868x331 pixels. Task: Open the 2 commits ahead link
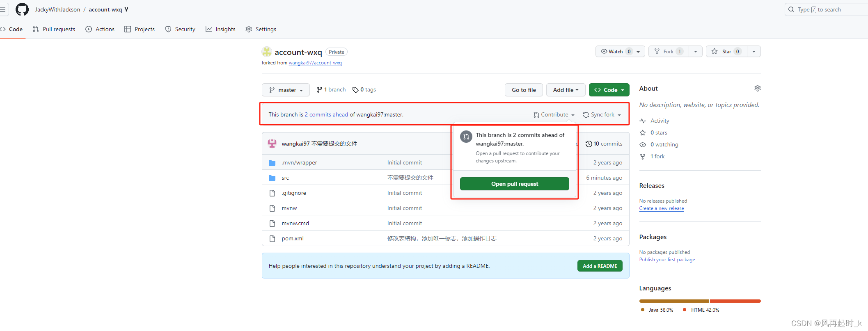click(326, 115)
